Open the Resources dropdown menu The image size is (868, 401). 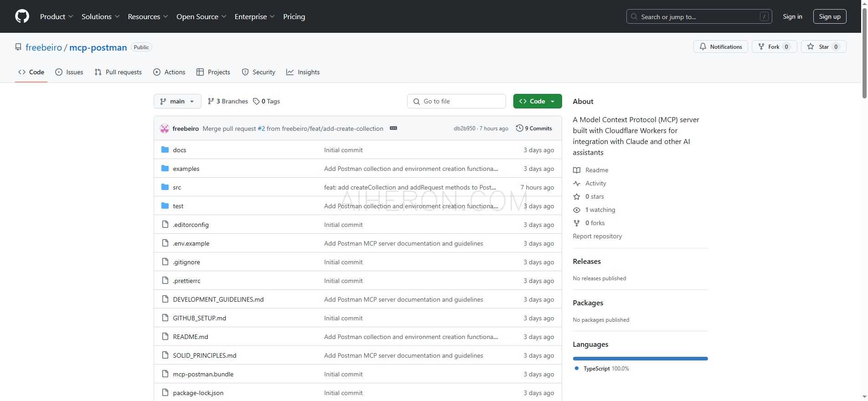(x=148, y=16)
